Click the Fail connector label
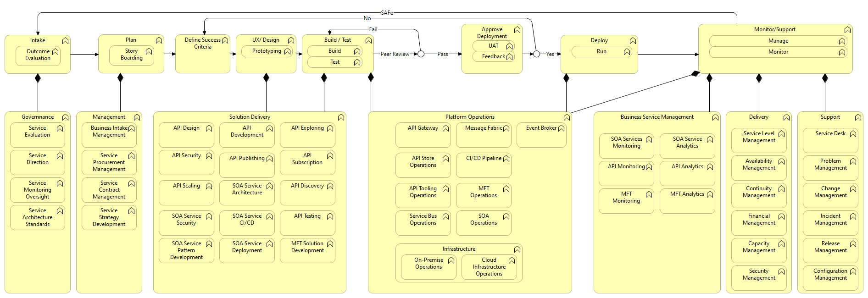The height and width of the screenshot is (298, 868). coord(373,29)
